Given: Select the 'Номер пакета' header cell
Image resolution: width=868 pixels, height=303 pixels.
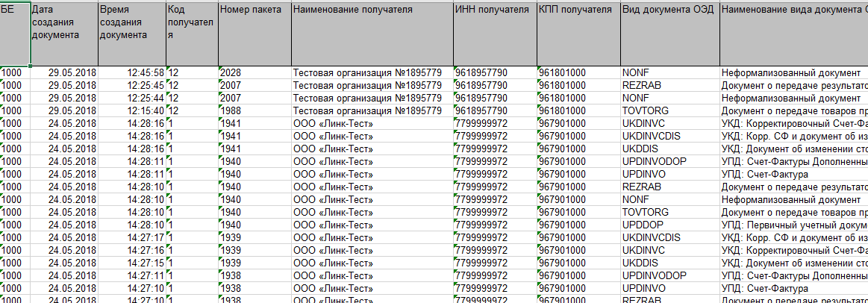Looking at the screenshot, I should 255,34.
